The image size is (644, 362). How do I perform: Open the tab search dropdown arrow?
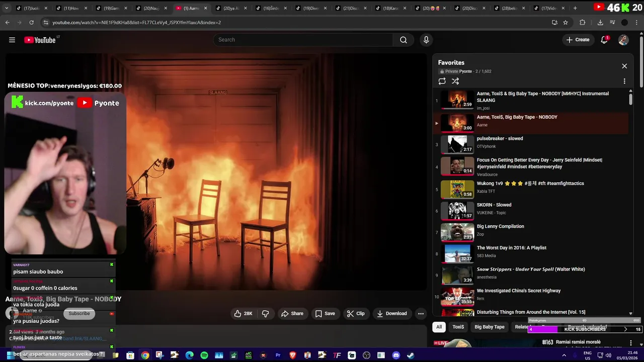point(7,8)
